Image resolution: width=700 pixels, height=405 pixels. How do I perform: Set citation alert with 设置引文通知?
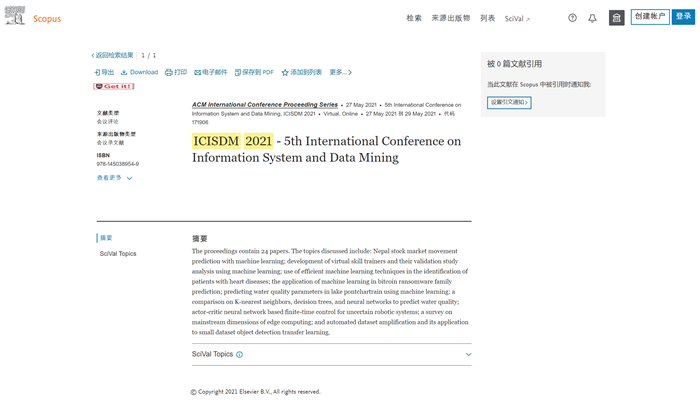click(509, 102)
